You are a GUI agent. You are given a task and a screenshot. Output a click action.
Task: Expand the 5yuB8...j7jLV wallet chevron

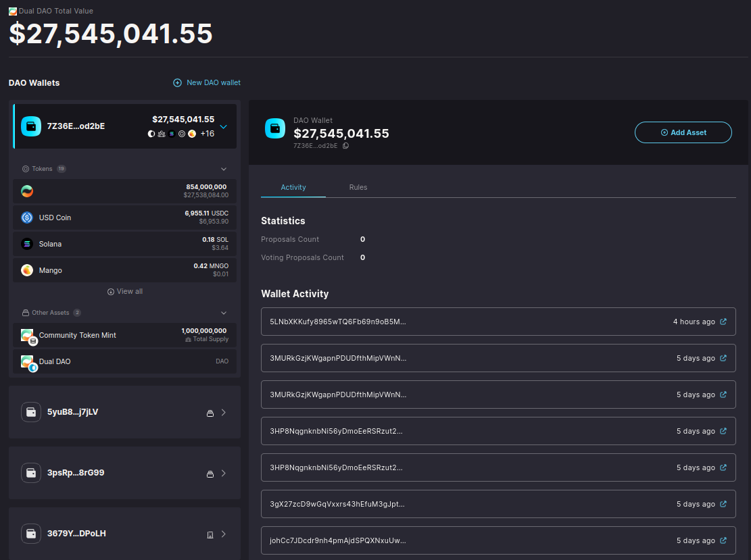[224, 413]
